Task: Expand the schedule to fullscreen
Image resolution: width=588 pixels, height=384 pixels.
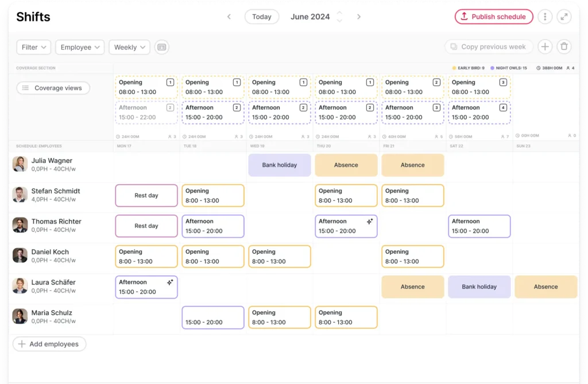Action: 564,17
